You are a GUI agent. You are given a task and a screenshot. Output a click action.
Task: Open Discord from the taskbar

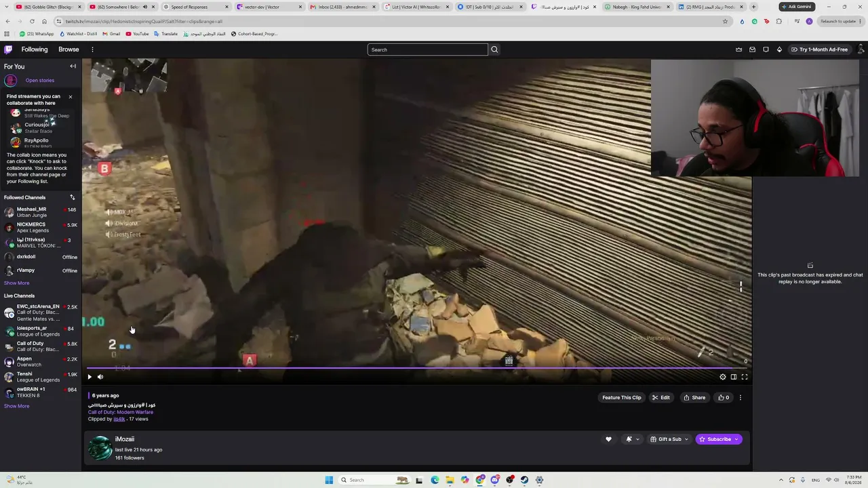click(495, 480)
